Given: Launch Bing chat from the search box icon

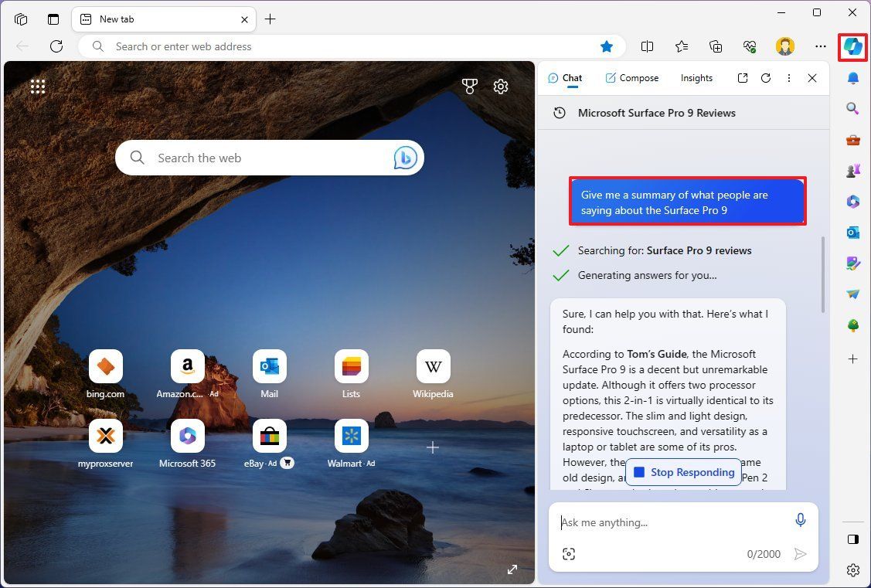Looking at the screenshot, I should [405, 158].
